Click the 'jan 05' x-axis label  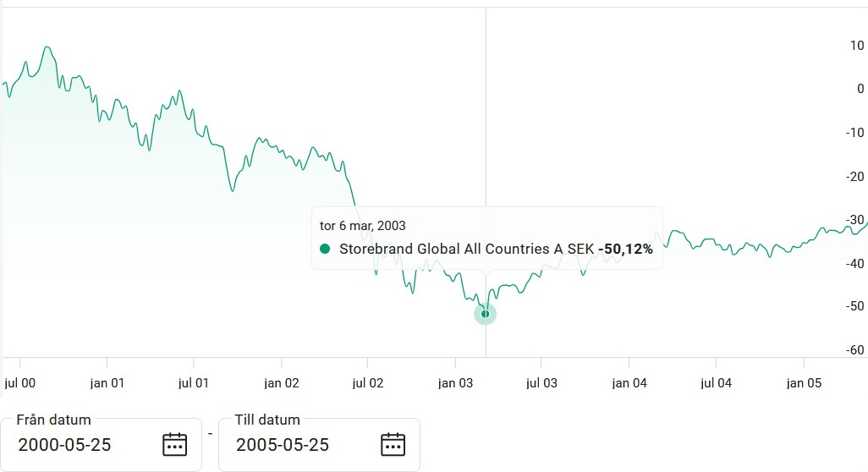[x=804, y=383]
